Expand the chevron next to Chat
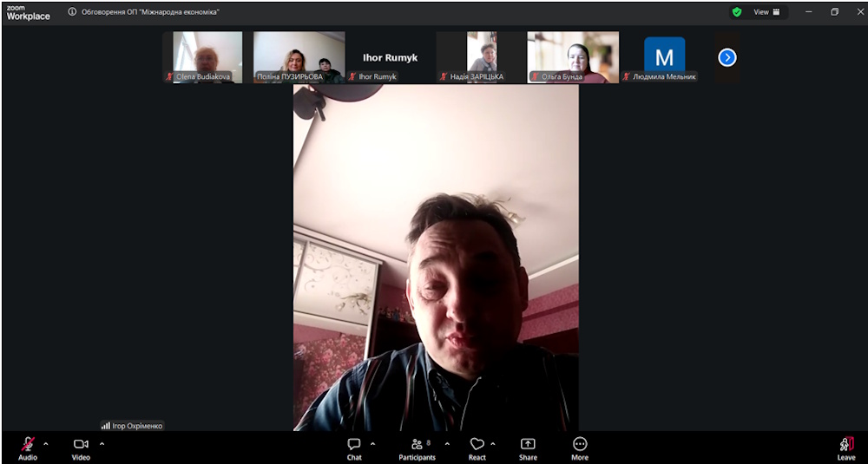Viewport: 868px width, 464px height. coord(373,444)
